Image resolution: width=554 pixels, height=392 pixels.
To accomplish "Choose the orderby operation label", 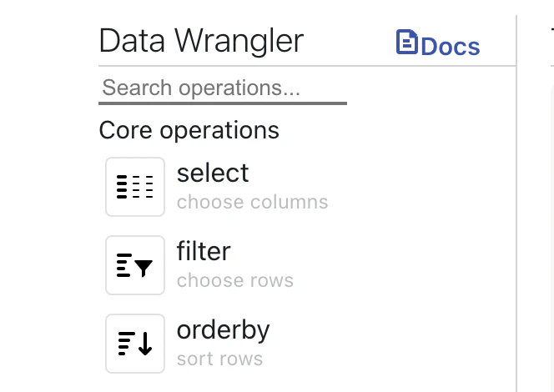I will tap(223, 329).
